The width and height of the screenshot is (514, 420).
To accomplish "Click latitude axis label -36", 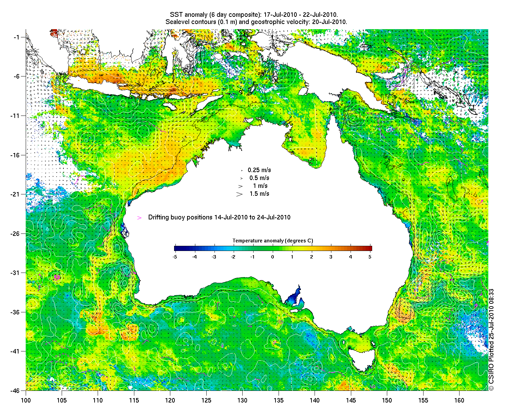I will click(15, 312).
